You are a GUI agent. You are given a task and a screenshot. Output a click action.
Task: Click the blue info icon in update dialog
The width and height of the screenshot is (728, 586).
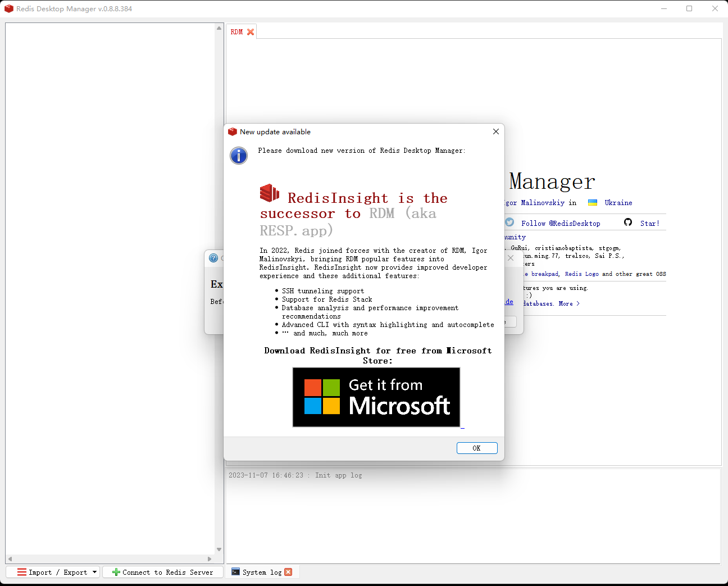(x=238, y=156)
